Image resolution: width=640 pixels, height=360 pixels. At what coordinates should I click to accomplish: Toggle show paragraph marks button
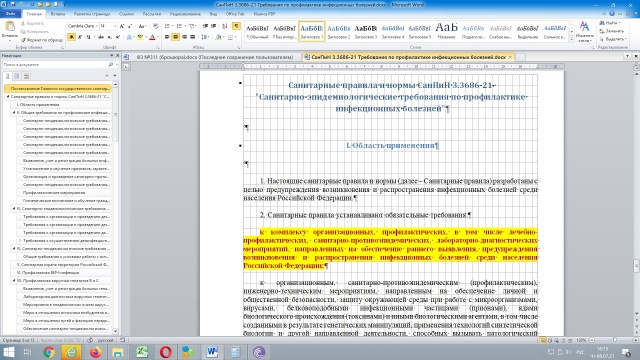(x=236, y=26)
